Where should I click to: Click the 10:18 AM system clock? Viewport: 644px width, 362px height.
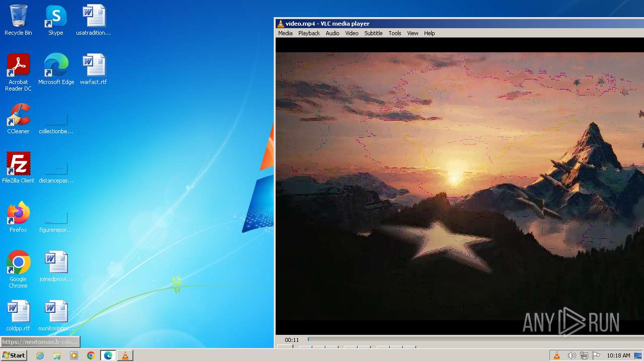pyautogui.click(x=618, y=355)
